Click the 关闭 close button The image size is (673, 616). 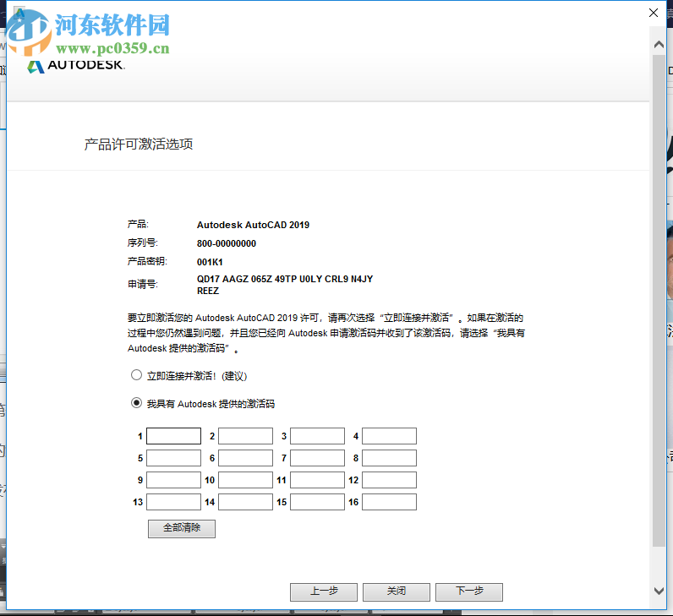click(x=397, y=592)
